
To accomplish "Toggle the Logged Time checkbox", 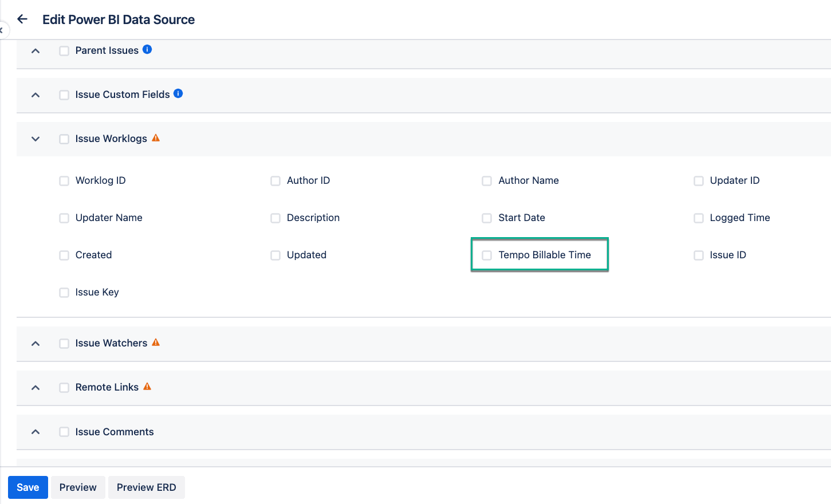I will pyautogui.click(x=698, y=218).
